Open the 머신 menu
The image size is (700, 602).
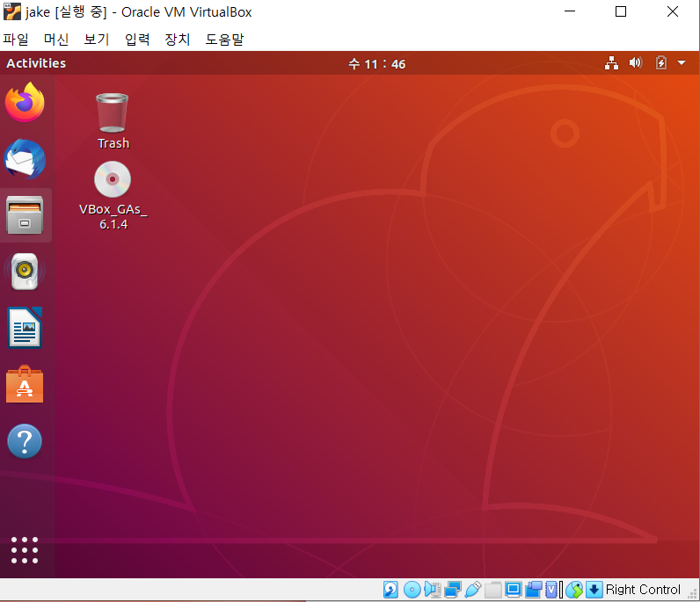point(56,40)
